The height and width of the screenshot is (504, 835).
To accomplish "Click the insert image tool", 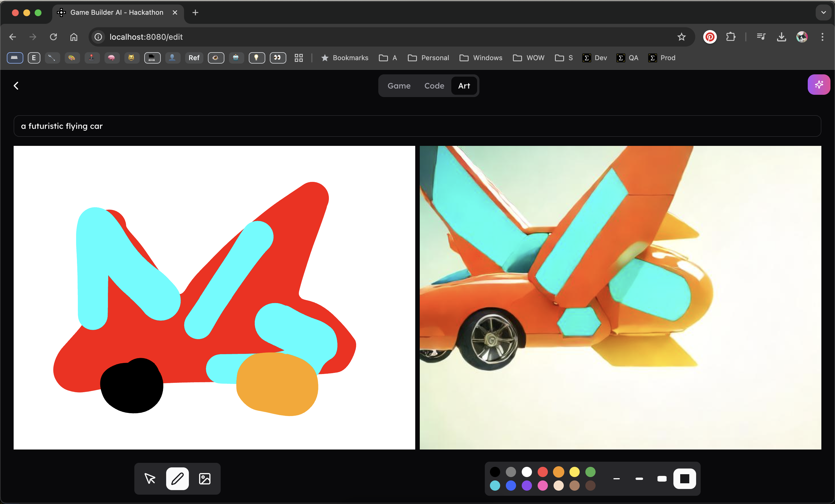I will pyautogui.click(x=205, y=478).
